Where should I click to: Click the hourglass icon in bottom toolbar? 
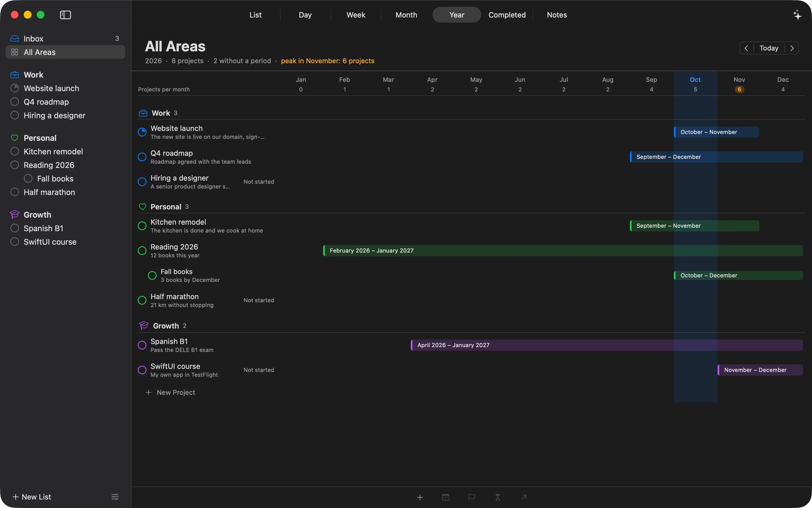pyautogui.click(x=498, y=497)
